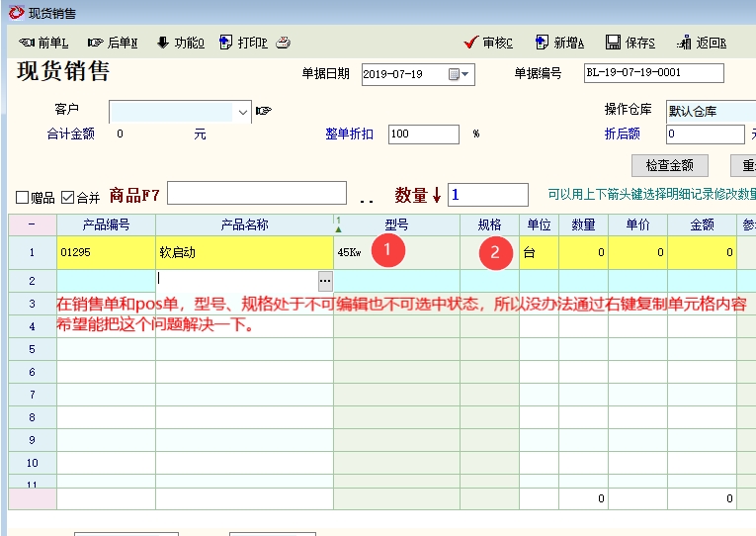
Task: Uncheck the 合并 merge checkbox
Action: click(67, 197)
